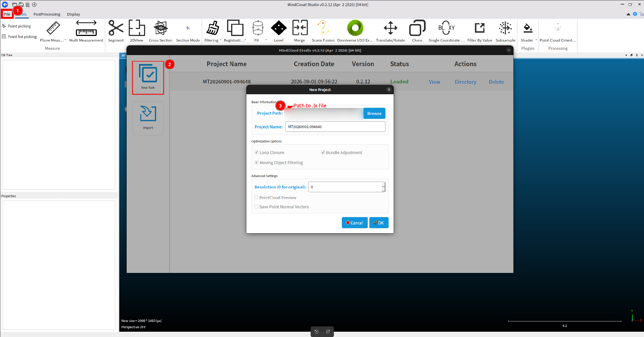
Task: Click the Directory link for the project
Action: [465, 82]
